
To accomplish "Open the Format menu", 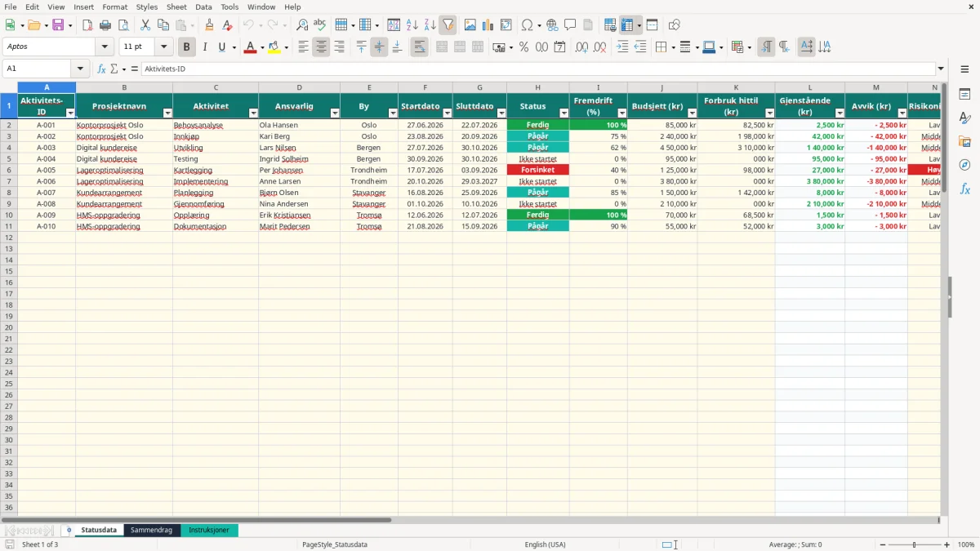I will coord(114,7).
